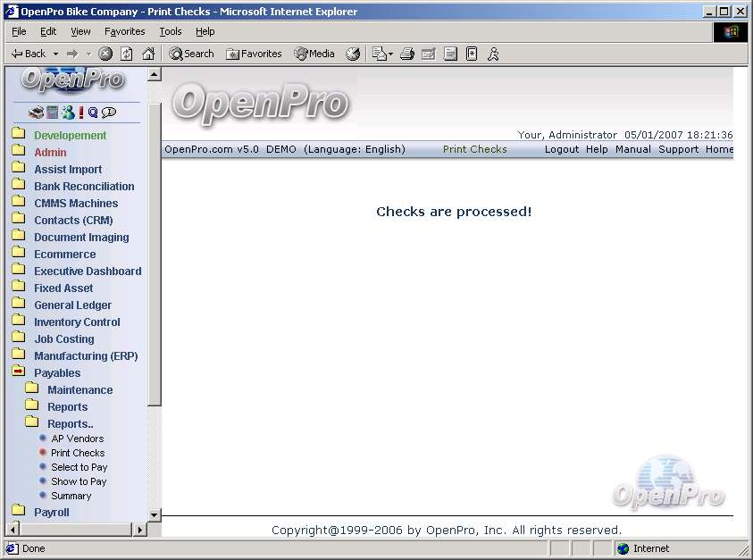Screen dimensions: 753x560
Task: Open the Favorites menu in menu bar
Action: click(124, 31)
